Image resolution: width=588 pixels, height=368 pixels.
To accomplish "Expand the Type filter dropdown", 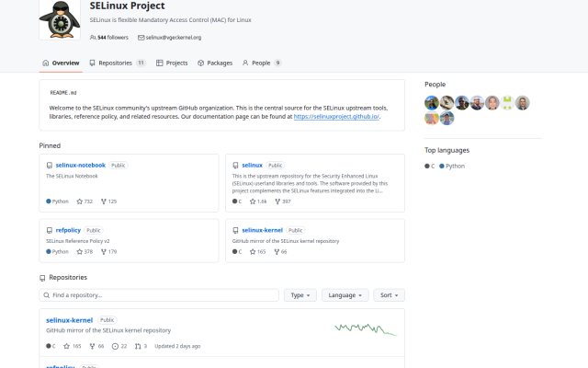I will pos(300,295).
